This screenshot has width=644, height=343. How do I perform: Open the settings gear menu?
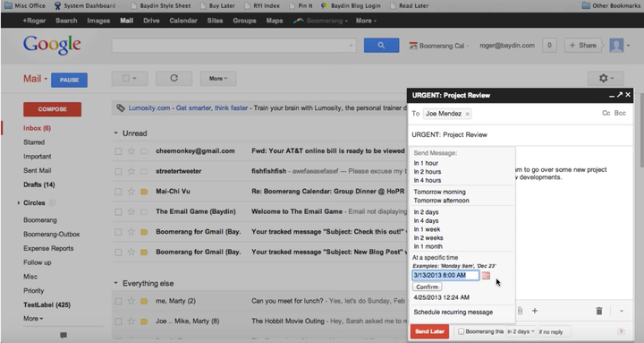pyautogui.click(x=606, y=78)
